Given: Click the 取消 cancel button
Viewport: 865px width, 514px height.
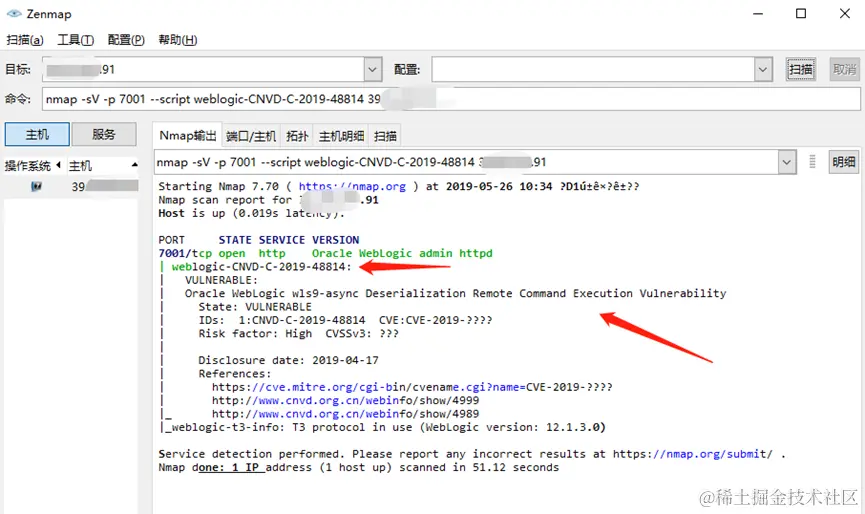Looking at the screenshot, I should coord(844,69).
